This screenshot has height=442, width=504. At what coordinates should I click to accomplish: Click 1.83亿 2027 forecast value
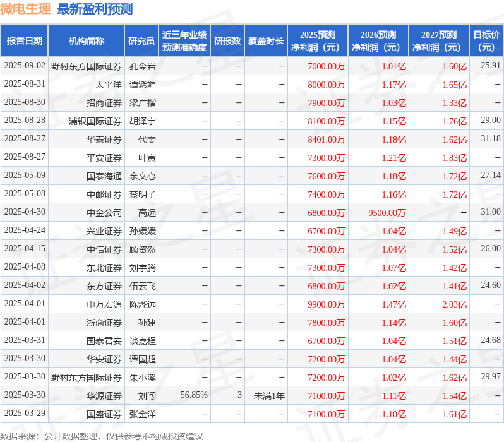pyautogui.click(x=455, y=158)
